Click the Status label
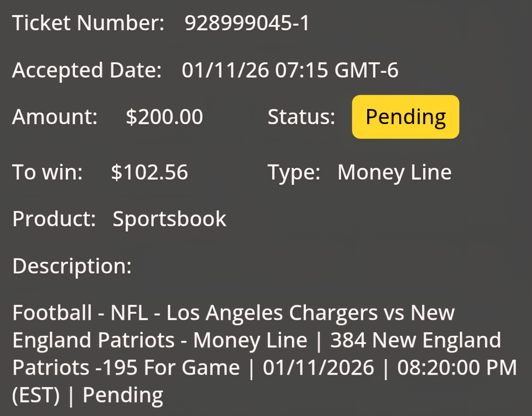The height and width of the screenshot is (416, 532). pyautogui.click(x=301, y=117)
